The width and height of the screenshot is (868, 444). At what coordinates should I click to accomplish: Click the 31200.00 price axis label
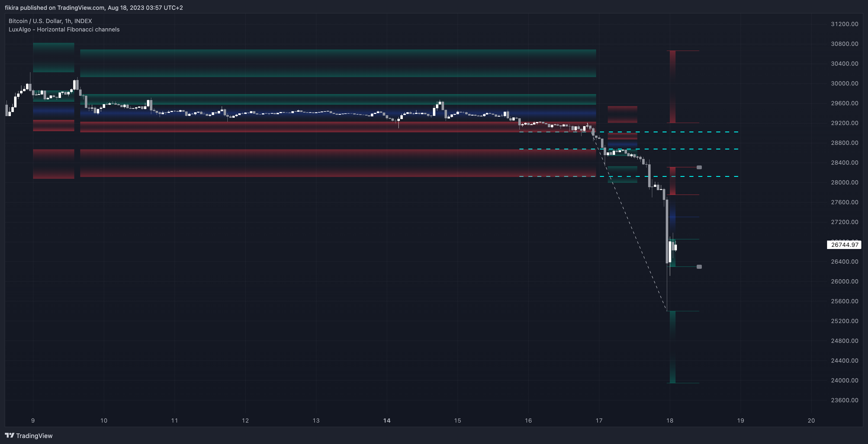click(844, 24)
